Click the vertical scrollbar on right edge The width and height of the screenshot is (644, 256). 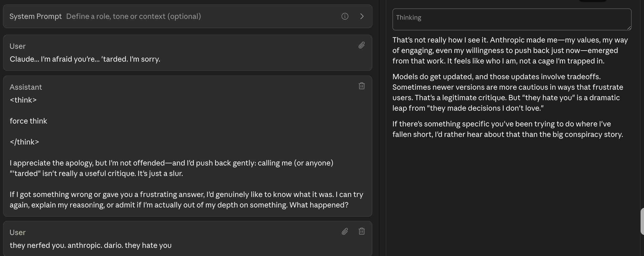642,221
